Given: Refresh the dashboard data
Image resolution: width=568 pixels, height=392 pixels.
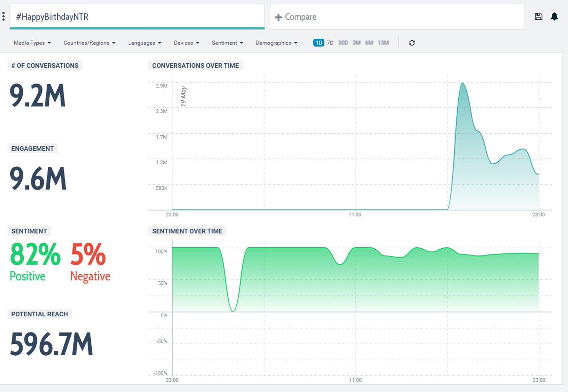Looking at the screenshot, I should (x=412, y=43).
